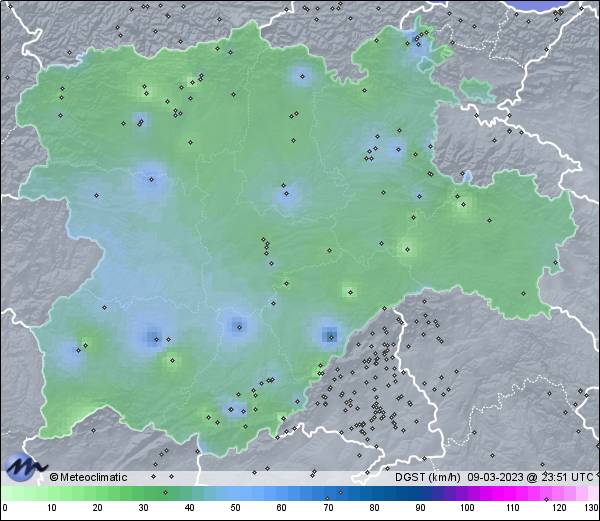Click the DGST (km/h) label
Screen dimensions: 600x521
click(427, 477)
